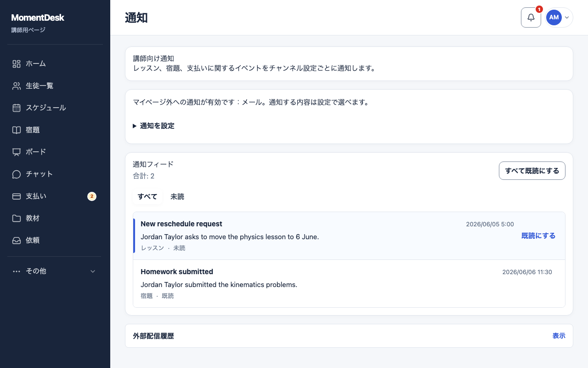The image size is (588, 368).
Task: Switch to the すべて feed tab
Action: pos(147,196)
